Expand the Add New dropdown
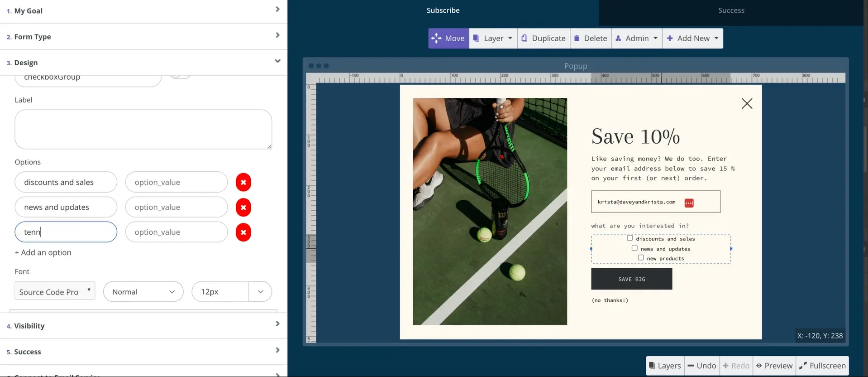This screenshot has height=377, width=868. (x=692, y=39)
